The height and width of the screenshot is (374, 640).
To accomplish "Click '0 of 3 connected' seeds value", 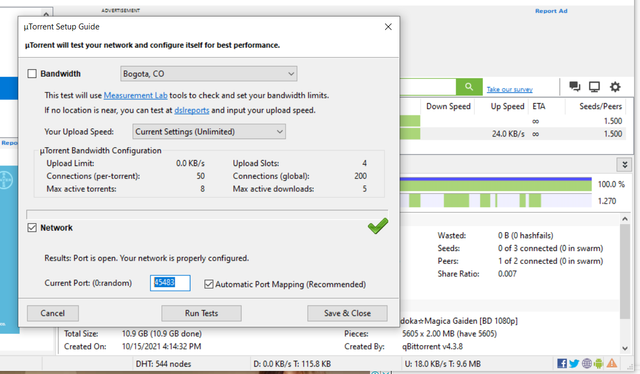I will [x=550, y=248].
